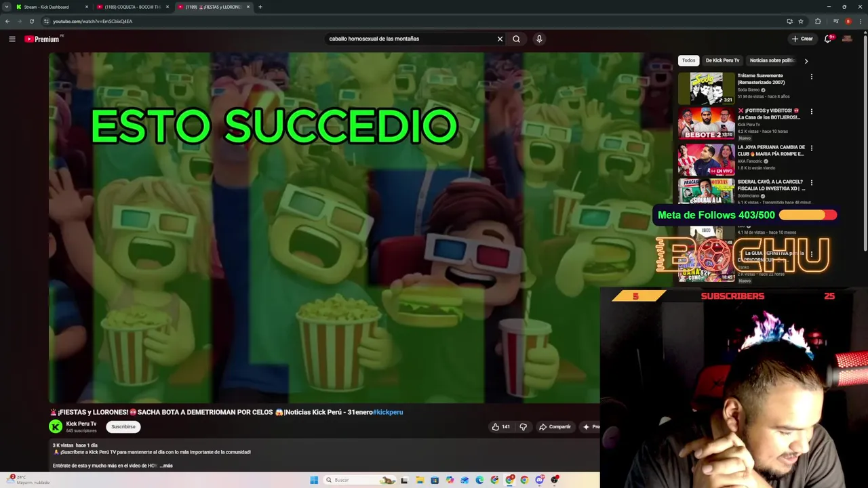Click the 3 K vistas view count
Image resolution: width=868 pixels, height=488 pixels.
[x=63, y=445]
